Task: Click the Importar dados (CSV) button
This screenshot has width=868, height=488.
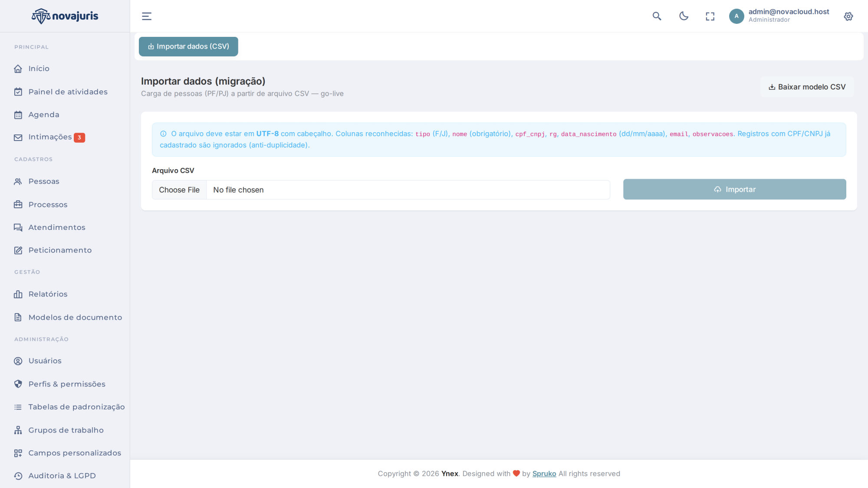Action: tap(188, 46)
